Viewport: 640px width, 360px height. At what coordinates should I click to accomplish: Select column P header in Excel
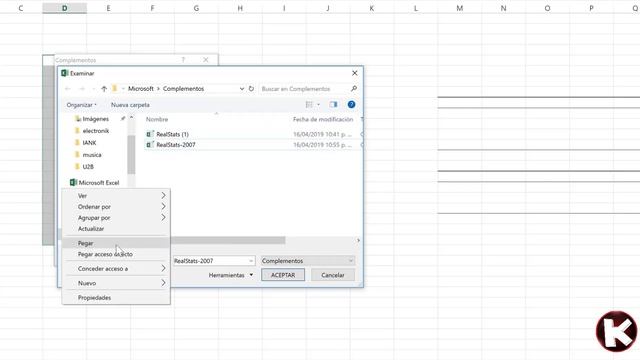[x=591, y=8]
